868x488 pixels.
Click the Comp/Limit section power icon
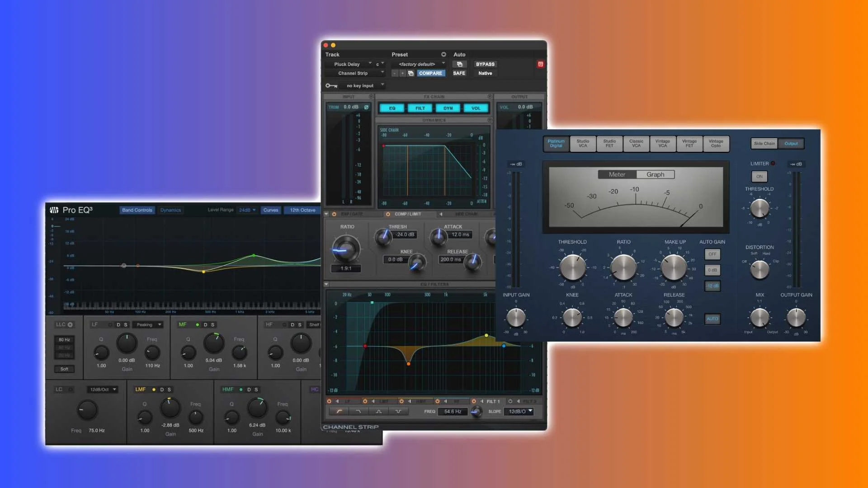pos(388,214)
